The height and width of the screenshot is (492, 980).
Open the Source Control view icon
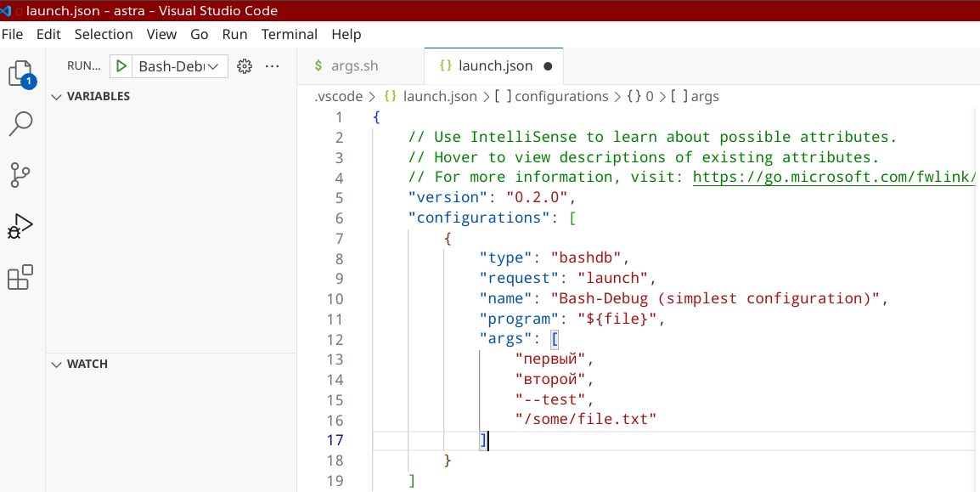[20, 175]
